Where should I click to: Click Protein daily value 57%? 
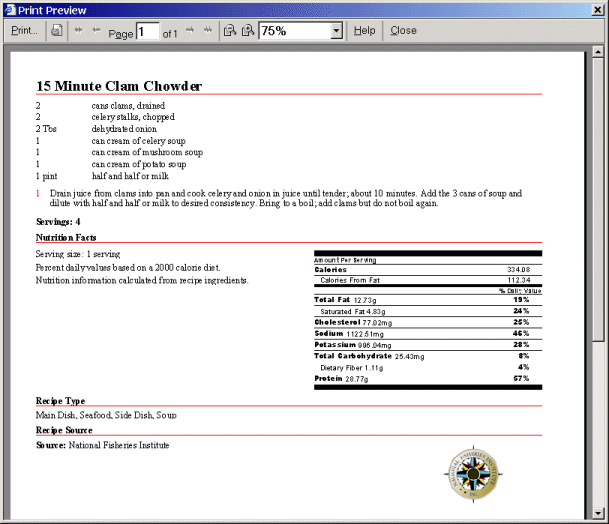[521, 378]
